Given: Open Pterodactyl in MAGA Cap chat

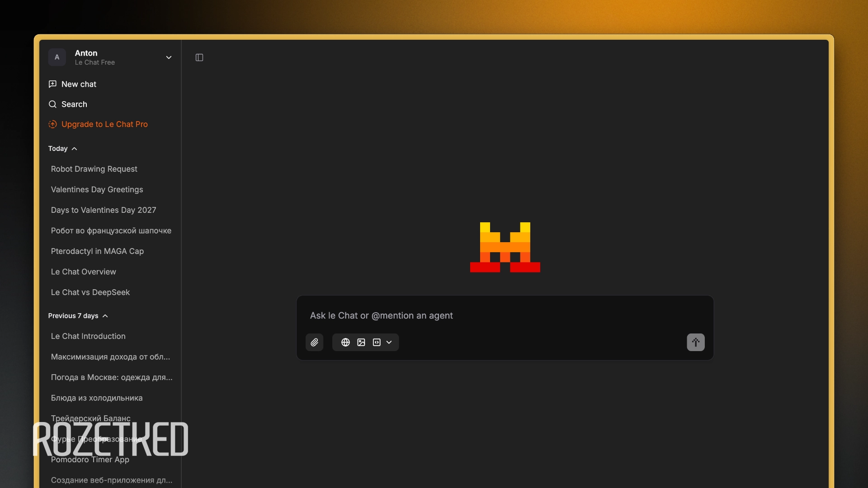Looking at the screenshot, I should 97,251.
